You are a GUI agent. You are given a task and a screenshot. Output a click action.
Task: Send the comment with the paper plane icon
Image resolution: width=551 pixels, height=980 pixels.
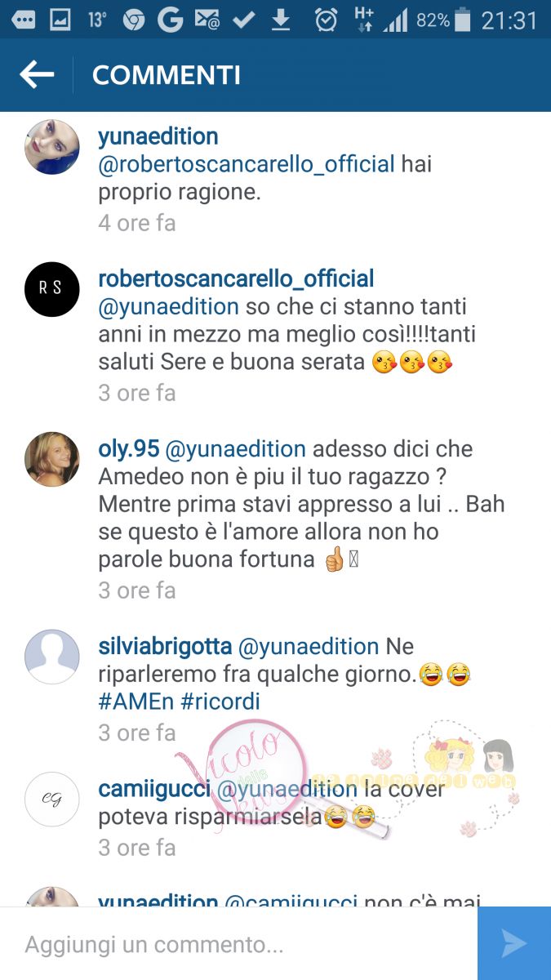(x=514, y=943)
